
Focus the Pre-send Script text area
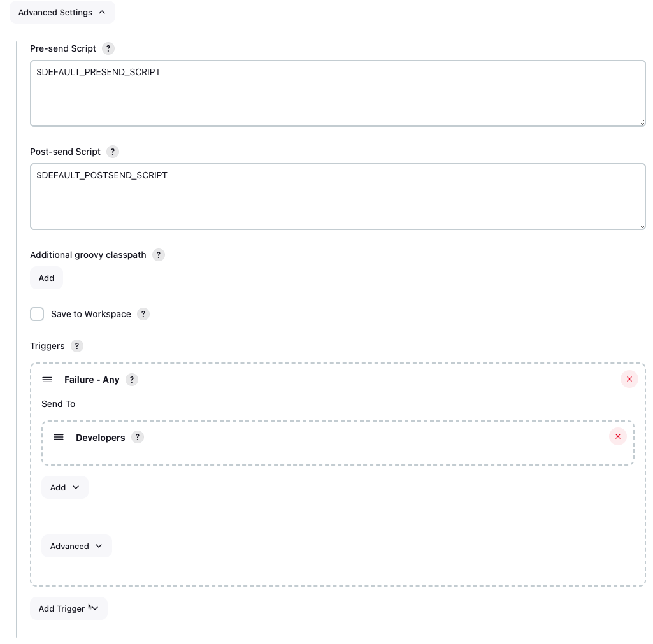click(x=338, y=93)
